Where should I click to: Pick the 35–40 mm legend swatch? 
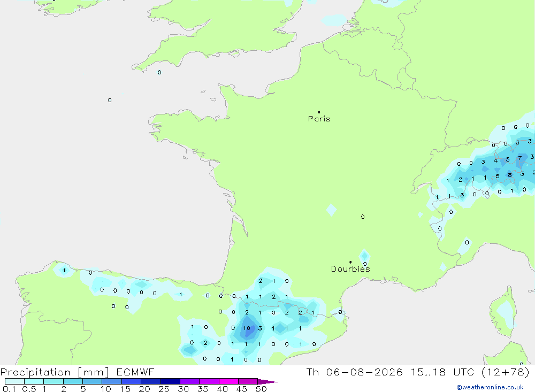(209, 381)
